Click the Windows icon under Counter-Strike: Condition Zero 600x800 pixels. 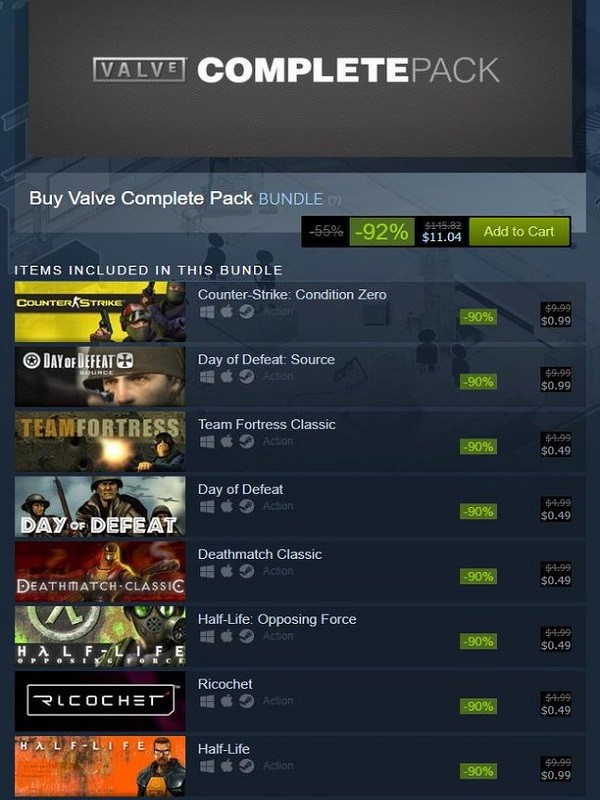point(207,312)
